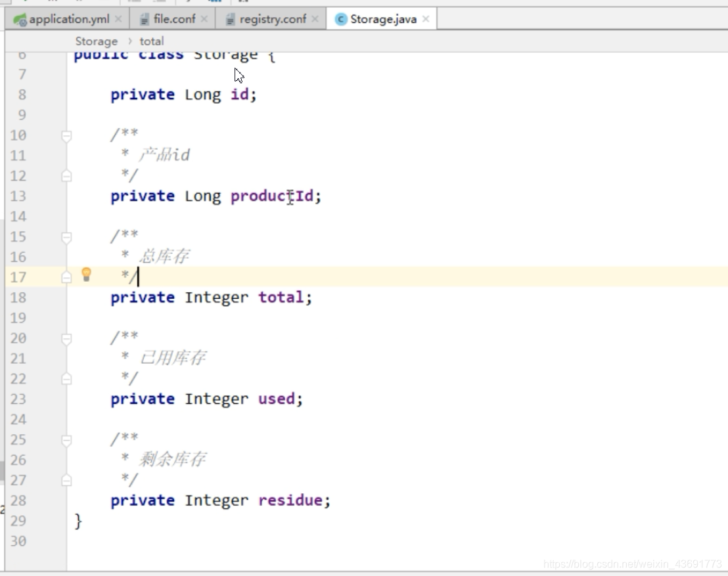
Task: Close the application.yml tab
Action: pyautogui.click(x=118, y=19)
